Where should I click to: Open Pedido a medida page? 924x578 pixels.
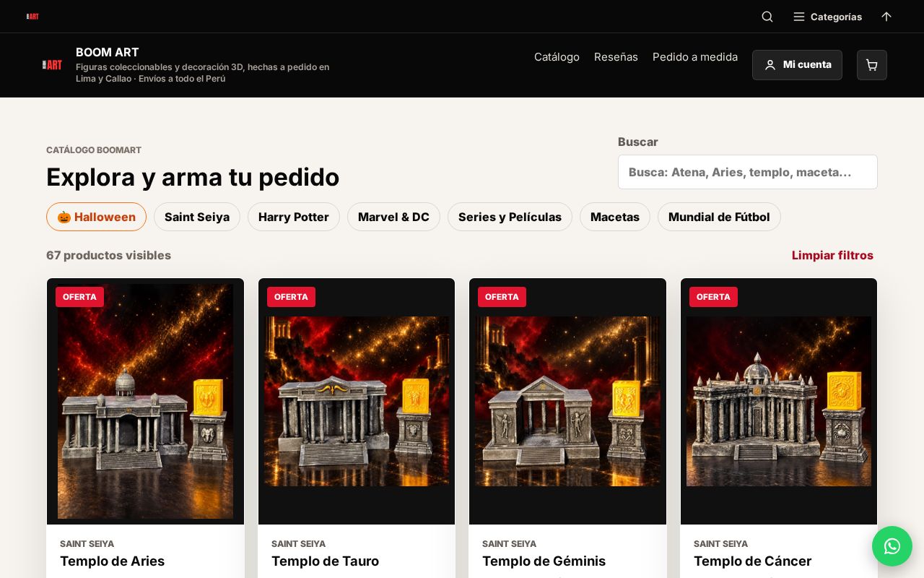[695, 57]
